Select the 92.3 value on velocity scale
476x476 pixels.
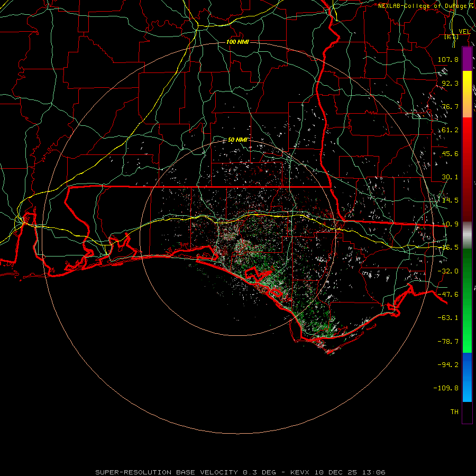(450, 83)
